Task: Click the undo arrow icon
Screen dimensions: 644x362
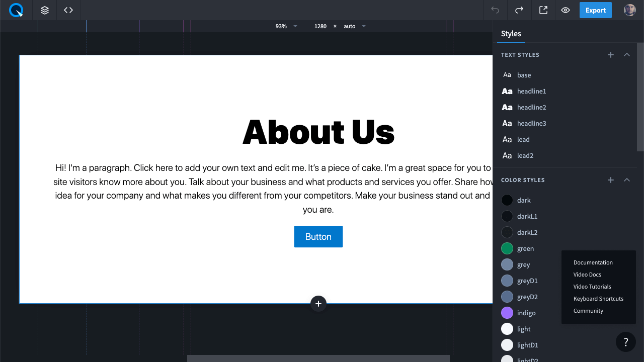Action: 495,10
